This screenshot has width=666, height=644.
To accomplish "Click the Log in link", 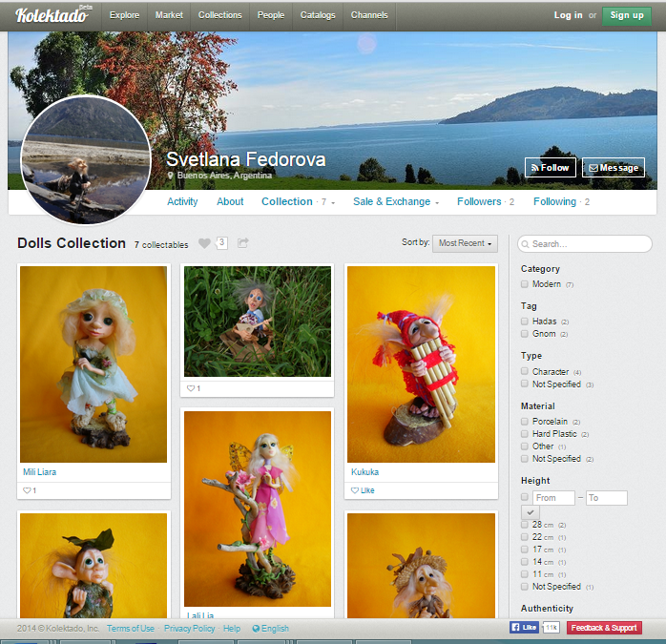I will pyautogui.click(x=568, y=15).
